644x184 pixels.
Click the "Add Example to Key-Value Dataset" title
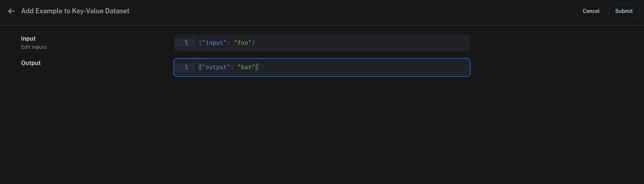click(x=75, y=11)
